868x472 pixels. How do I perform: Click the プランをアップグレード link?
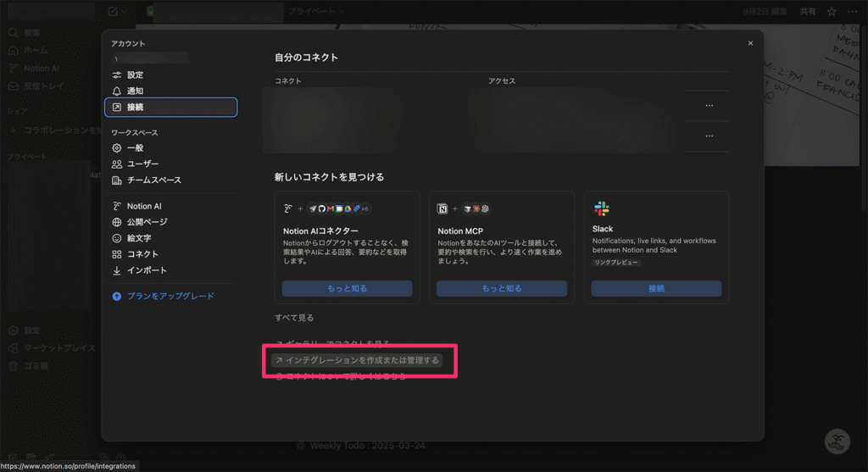170,296
